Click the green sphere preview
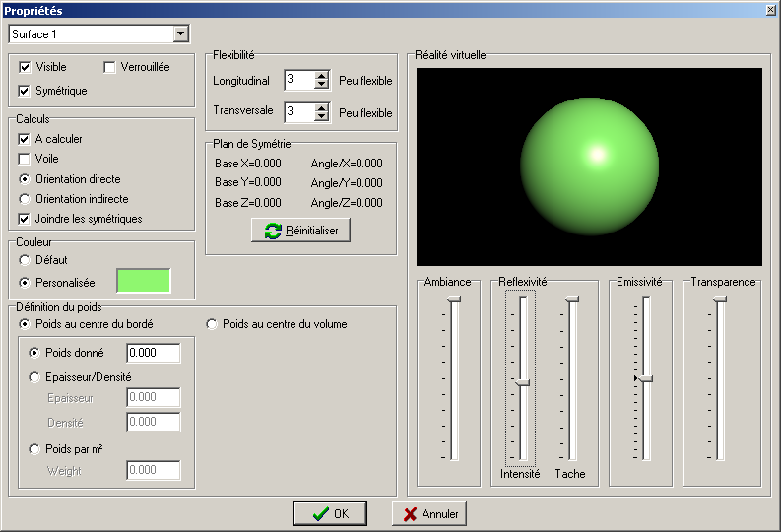 pos(589,166)
